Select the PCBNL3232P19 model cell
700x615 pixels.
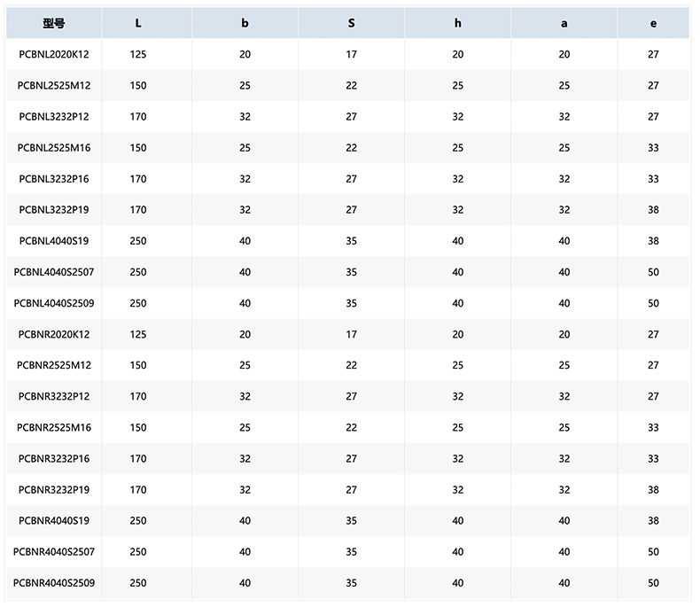(x=54, y=210)
